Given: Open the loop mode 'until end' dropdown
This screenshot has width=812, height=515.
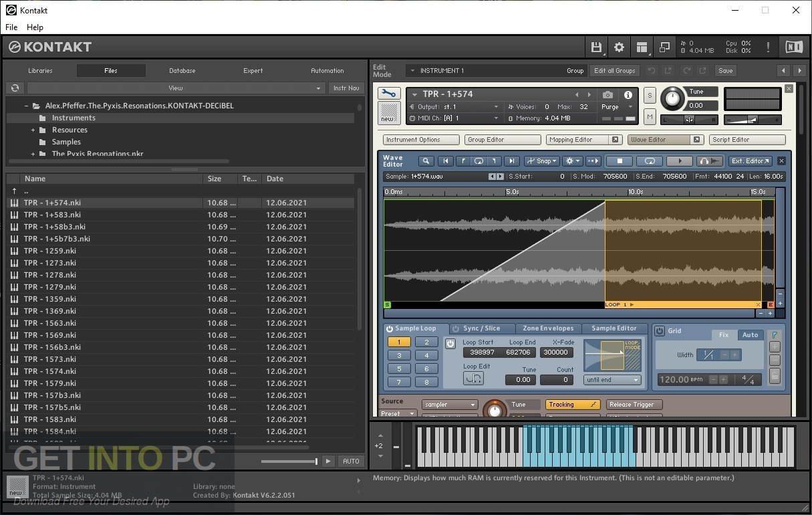Looking at the screenshot, I should coord(612,380).
